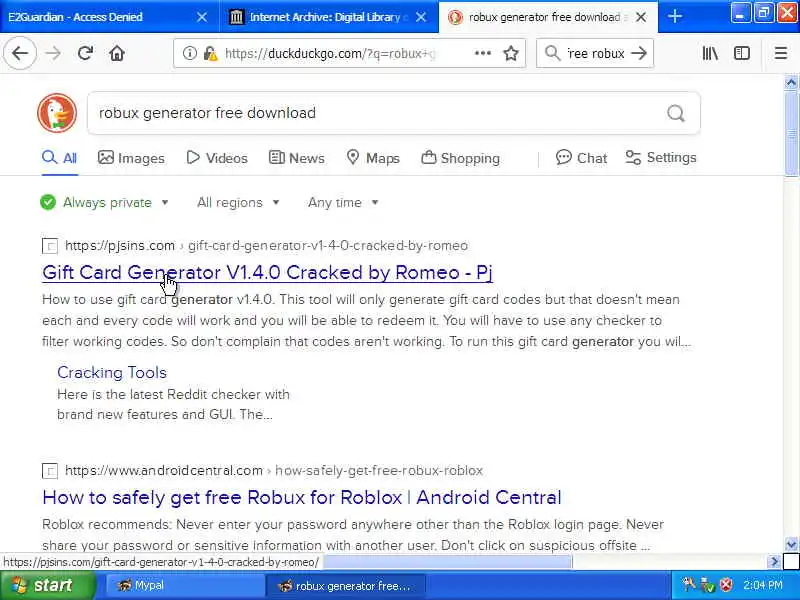Image resolution: width=800 pixels, height=600 pixels.
Task: Click the 'free robux' toolbar search field
Action: click(x=596, y=53)
